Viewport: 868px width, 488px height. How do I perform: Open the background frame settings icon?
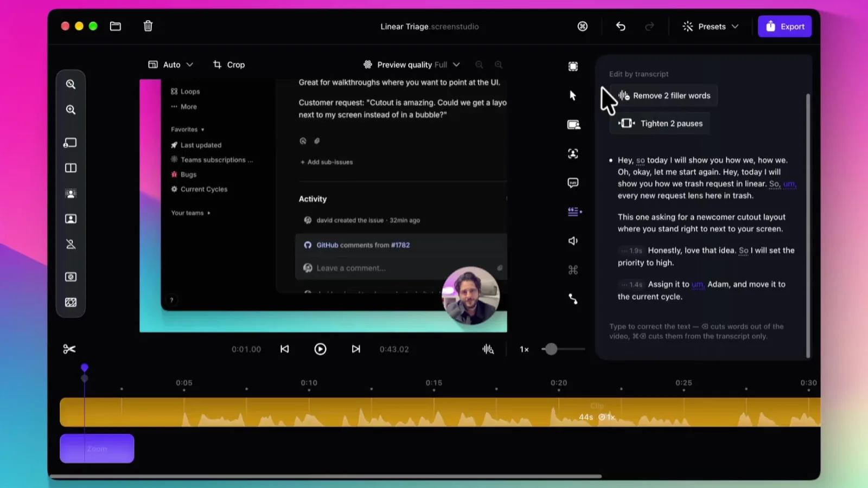[x=573, y=66]
